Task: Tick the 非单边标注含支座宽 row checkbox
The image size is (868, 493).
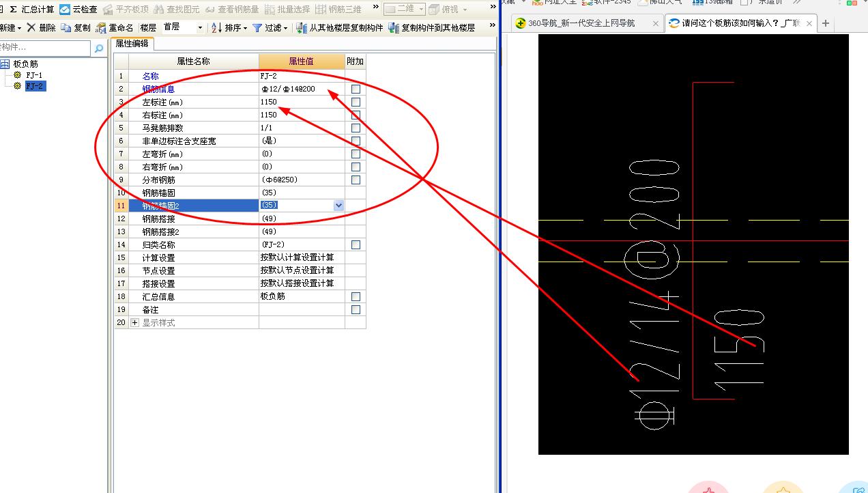Action: 356,141
